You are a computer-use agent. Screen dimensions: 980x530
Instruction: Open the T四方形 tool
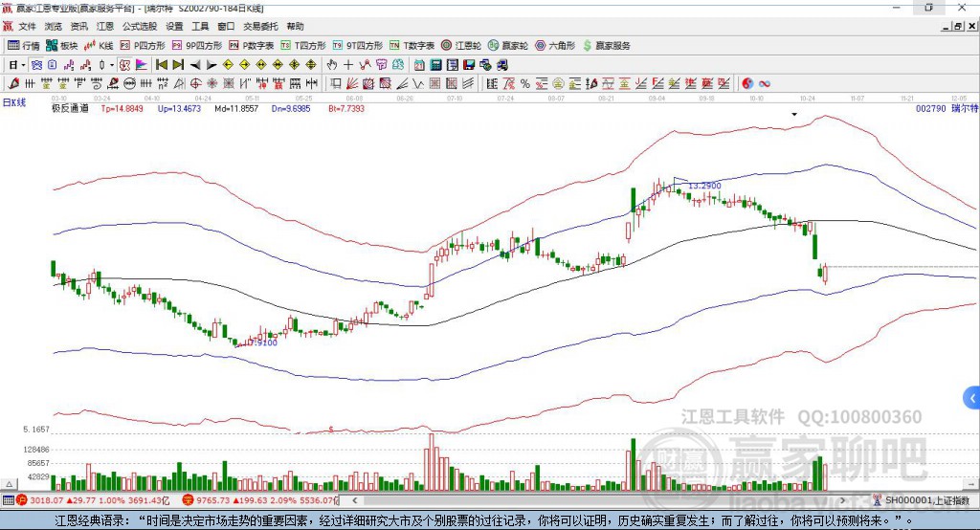tap(303, 46)
